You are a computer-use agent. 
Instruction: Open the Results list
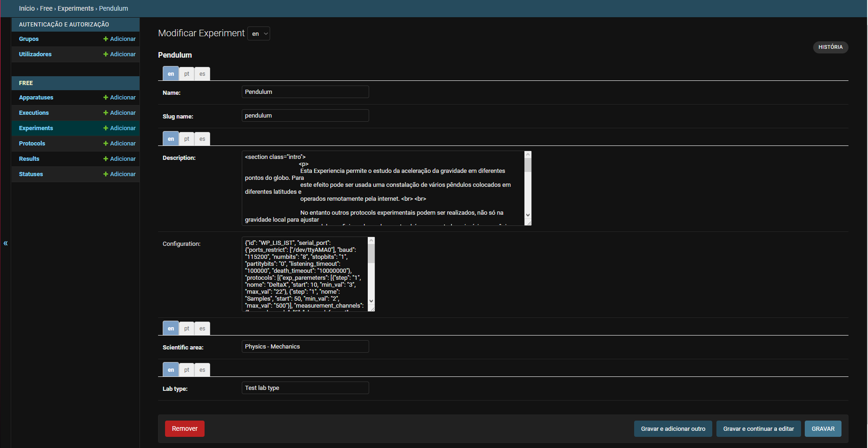(29, 159)
